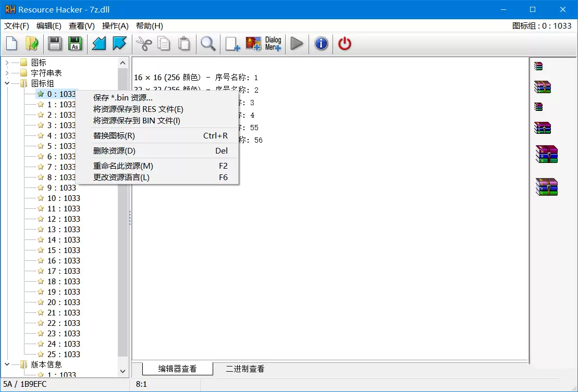Collapse the 图标组 folder node
578x392 pixels.
click(7, 83)
